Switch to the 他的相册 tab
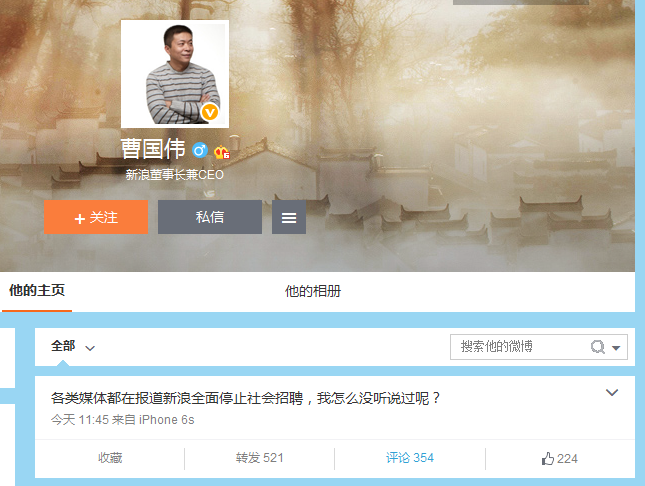 click(312, 291)
